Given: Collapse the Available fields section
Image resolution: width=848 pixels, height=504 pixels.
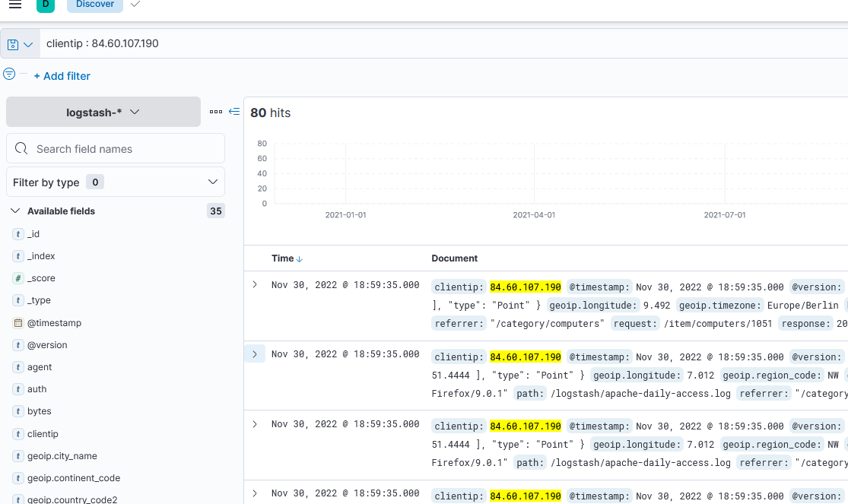Looking at the screenshot, I should click(x=15, y=211).
